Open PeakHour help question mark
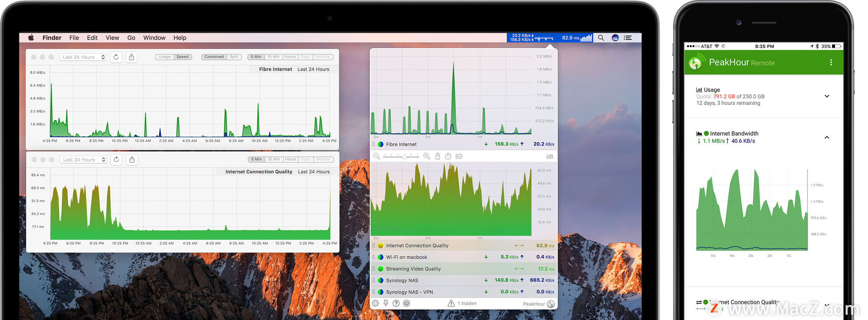 (396, 303)
